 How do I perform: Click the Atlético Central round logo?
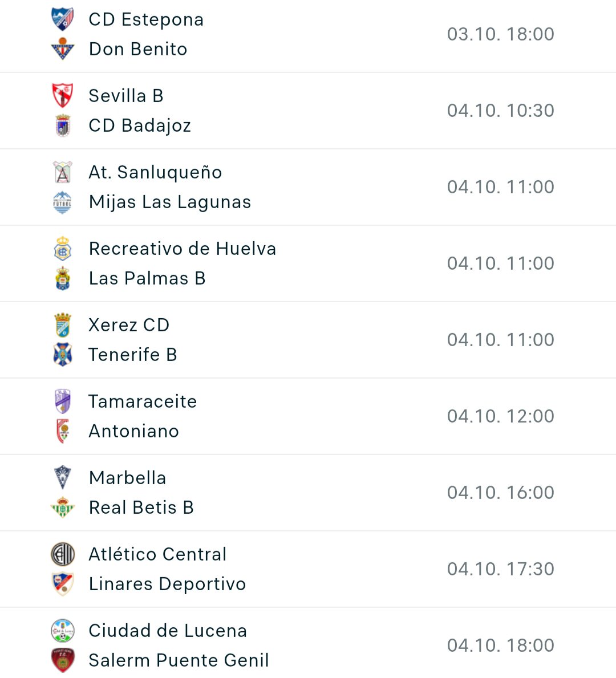tap(63, 554)
